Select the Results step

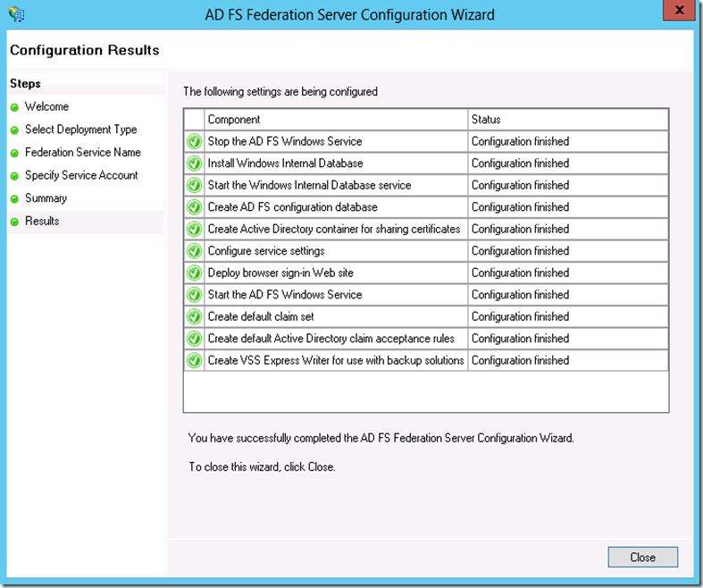tap(42, 221)
